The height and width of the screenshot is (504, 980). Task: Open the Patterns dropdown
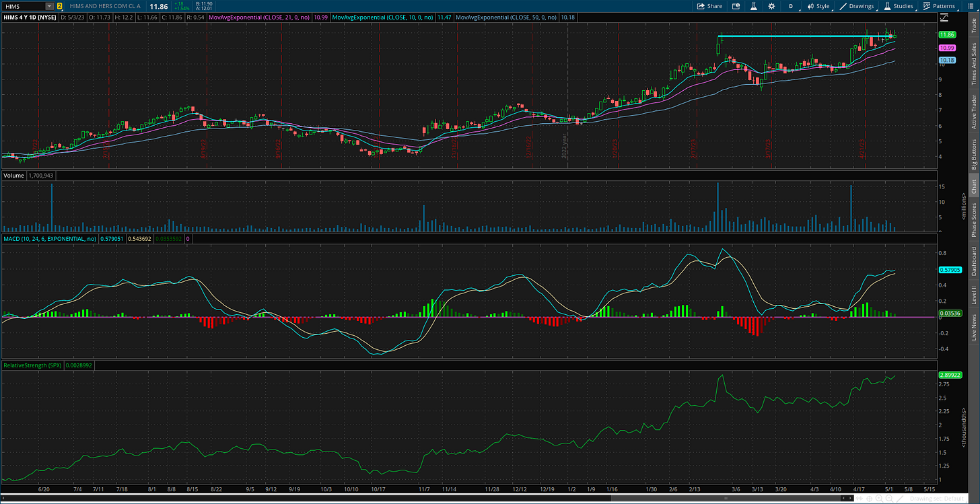[938, 6]
